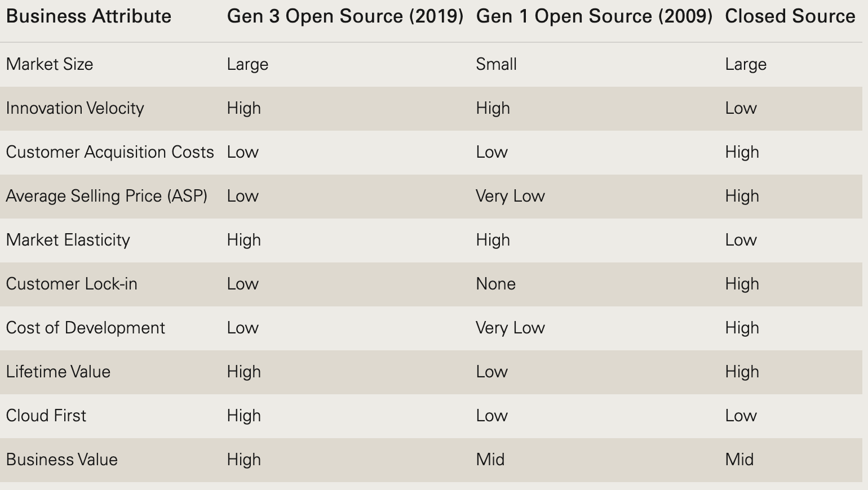
Task: Click Gen 1 'Mid' for Business Value
Action: point(490,460)
